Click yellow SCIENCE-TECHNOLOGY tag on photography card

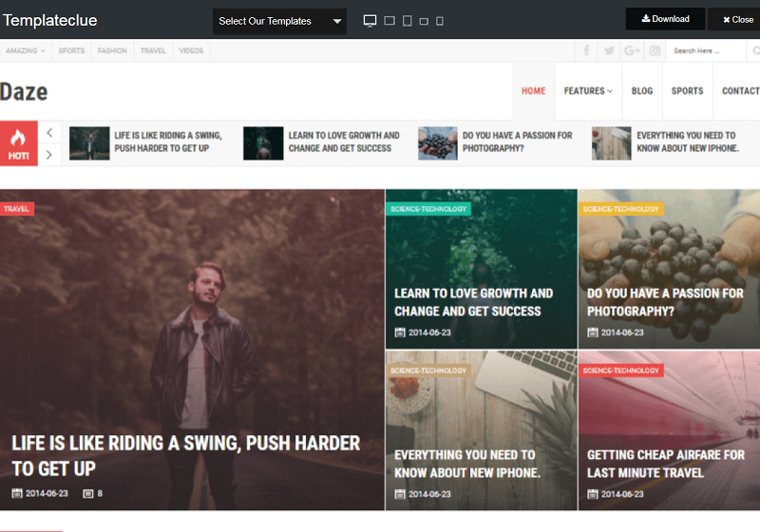(x=621, y=209)
